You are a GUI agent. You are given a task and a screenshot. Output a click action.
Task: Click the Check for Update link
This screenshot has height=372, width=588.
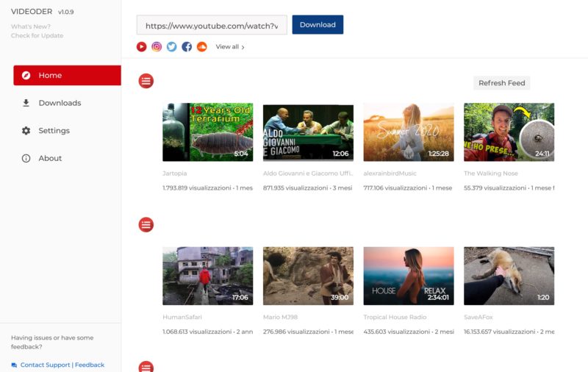37,35
